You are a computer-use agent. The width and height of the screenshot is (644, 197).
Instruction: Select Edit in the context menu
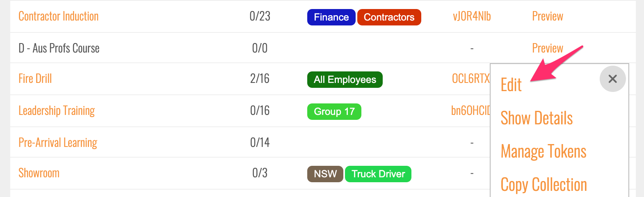pyautogui.click(x=511, y=85)
